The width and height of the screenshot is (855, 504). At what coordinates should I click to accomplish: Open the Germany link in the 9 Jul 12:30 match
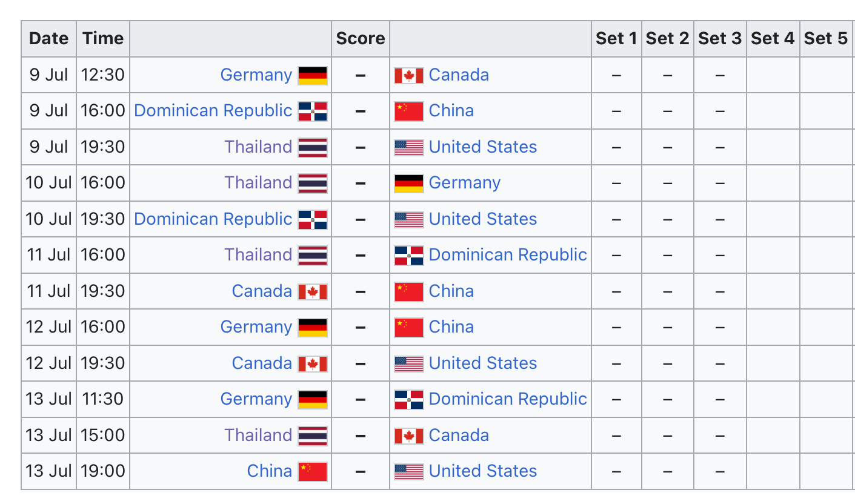[256, 75]
